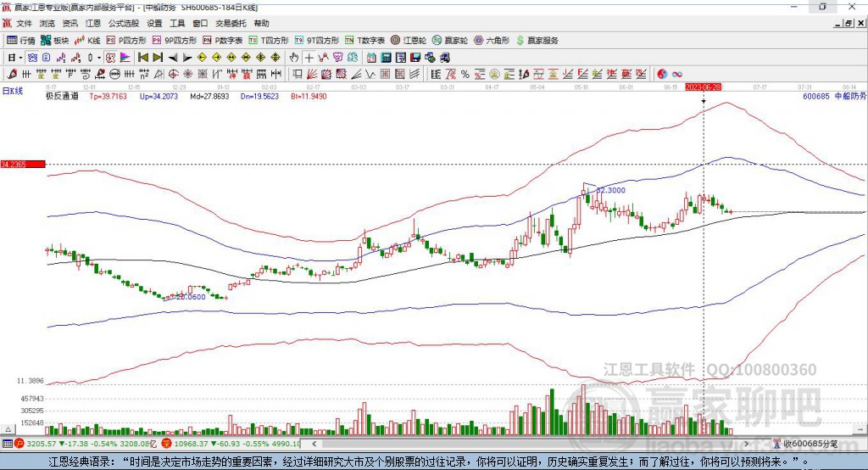The height and width of the screenshot is (470, 868).
Task: Open the T四方形 tool
Action: (269, 41)
